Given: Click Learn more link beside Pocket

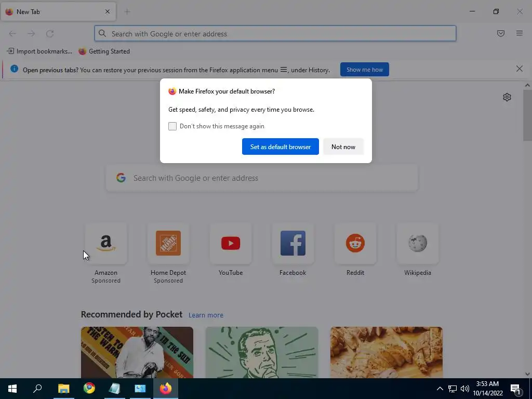Looking at the screenshot, I should pyautogui.click(x=206, y=315).
